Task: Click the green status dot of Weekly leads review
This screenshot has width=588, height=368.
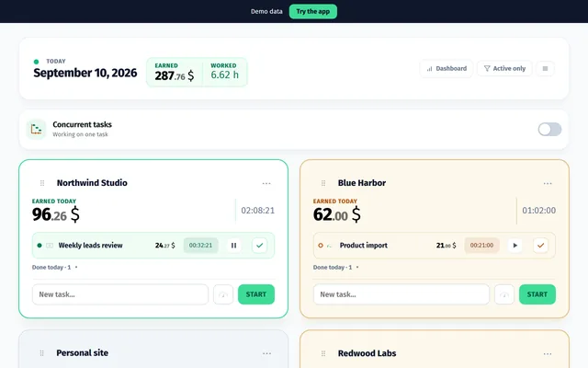Action: (40, 246)
